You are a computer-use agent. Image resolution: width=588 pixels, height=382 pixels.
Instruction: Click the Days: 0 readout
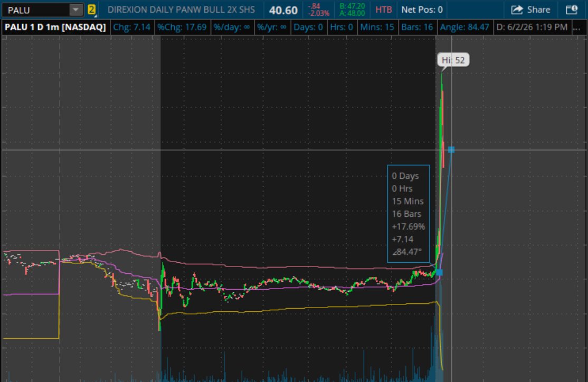(x=308, y=27)
